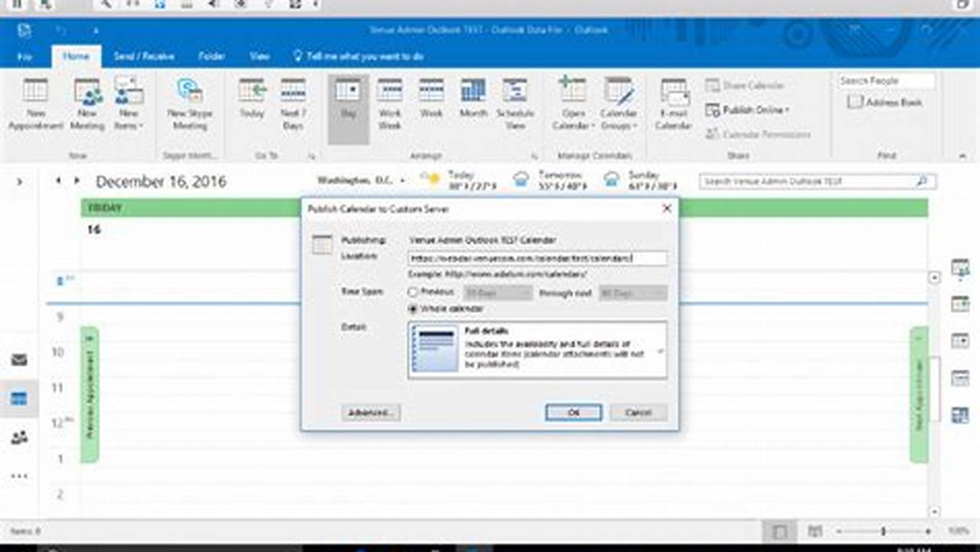Switch calendar to Month view

pyautogui.click(x=473, y=103)
